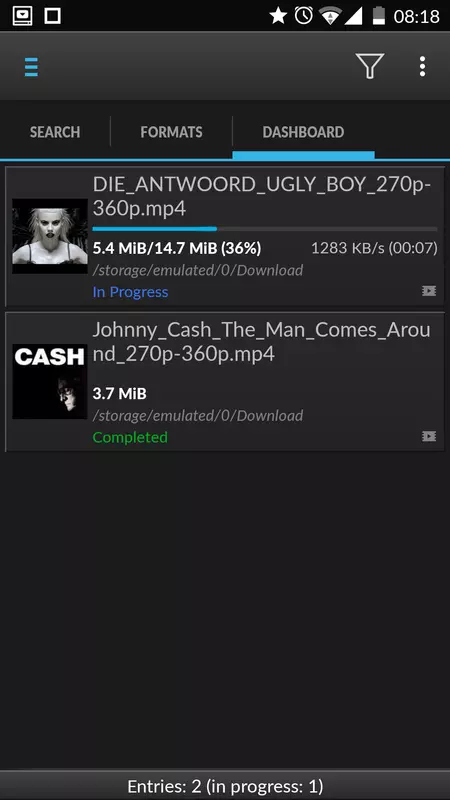Switch to the SEARCH tab
This screenshot has width=450, height=800.
click(x=55, y=132)
